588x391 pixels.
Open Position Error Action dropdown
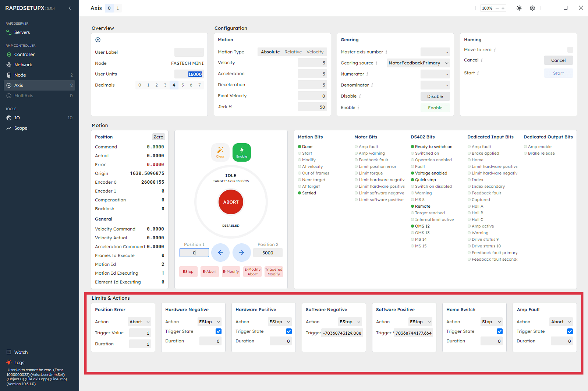coord(139,322)
